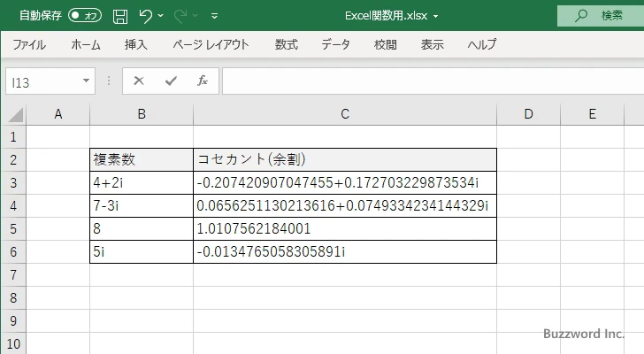Open the 表示 tab
The height and width of the screenshot is (354, 644).
coord(432,44)
